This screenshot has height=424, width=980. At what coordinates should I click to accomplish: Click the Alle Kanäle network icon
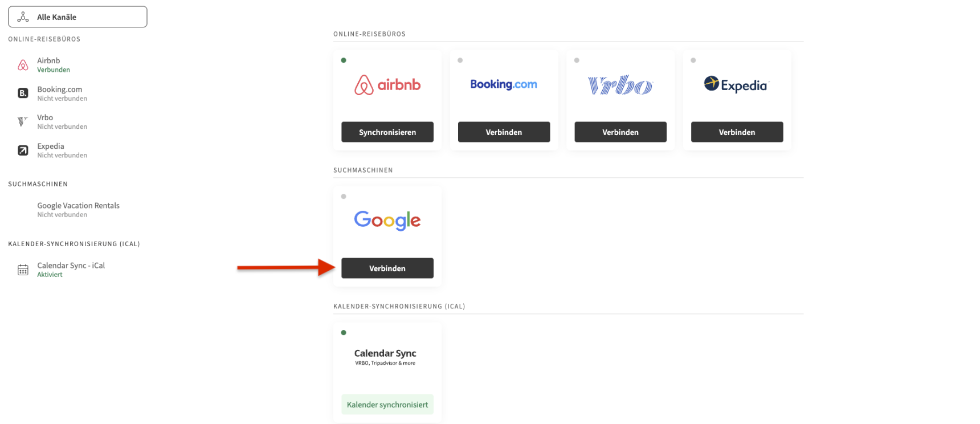(x=23, y=17)
